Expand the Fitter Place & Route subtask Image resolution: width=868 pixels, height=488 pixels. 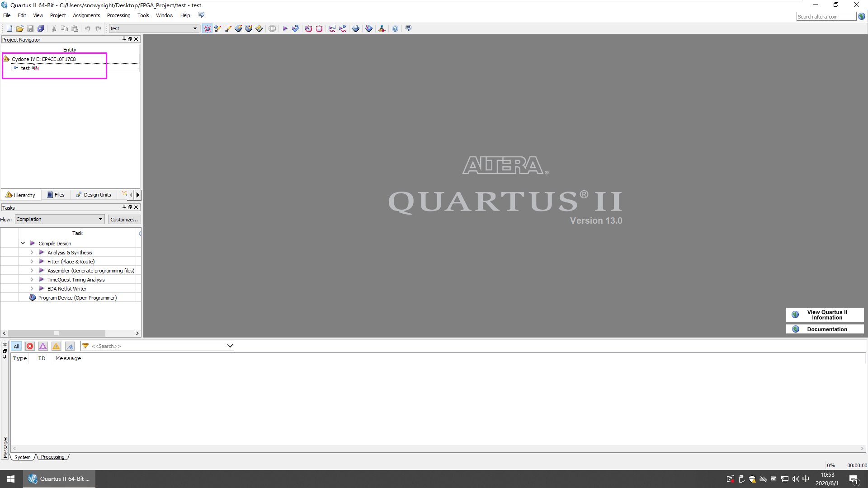32,261
